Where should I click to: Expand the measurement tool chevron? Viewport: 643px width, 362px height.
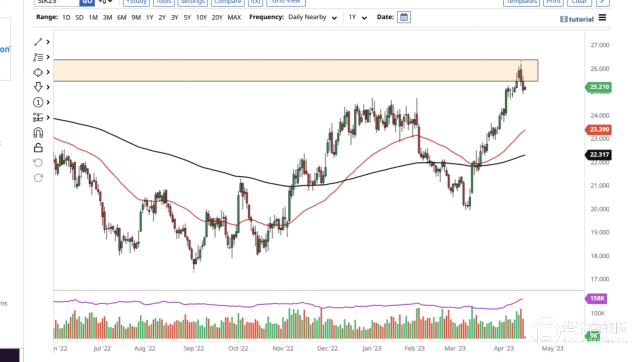(x=48, y=117)
